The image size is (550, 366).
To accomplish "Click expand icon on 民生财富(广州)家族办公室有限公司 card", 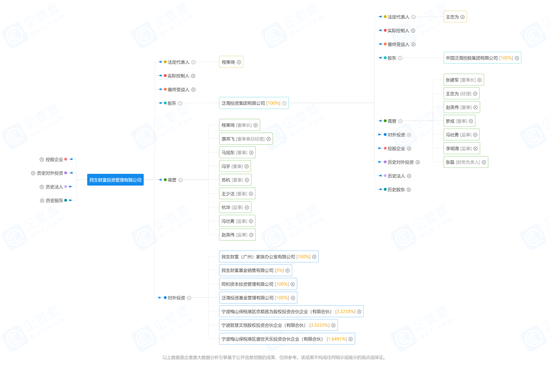I will click(x=314, y=257).
